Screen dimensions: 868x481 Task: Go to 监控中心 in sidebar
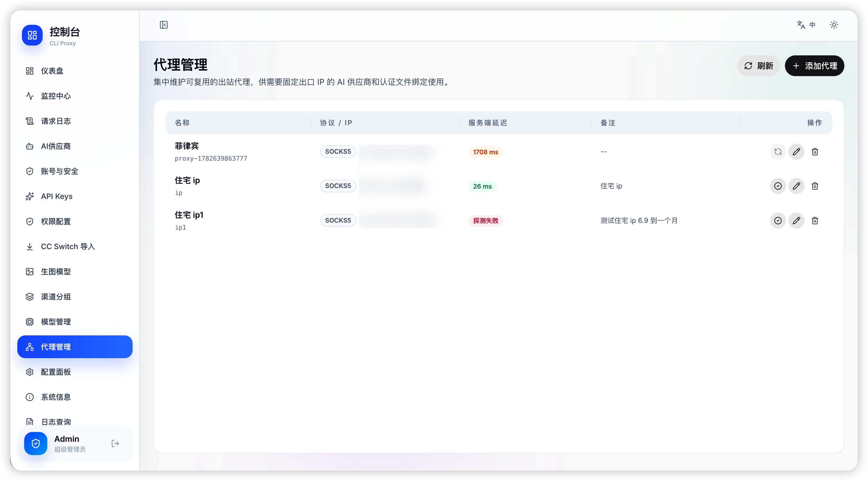(75, 96)
